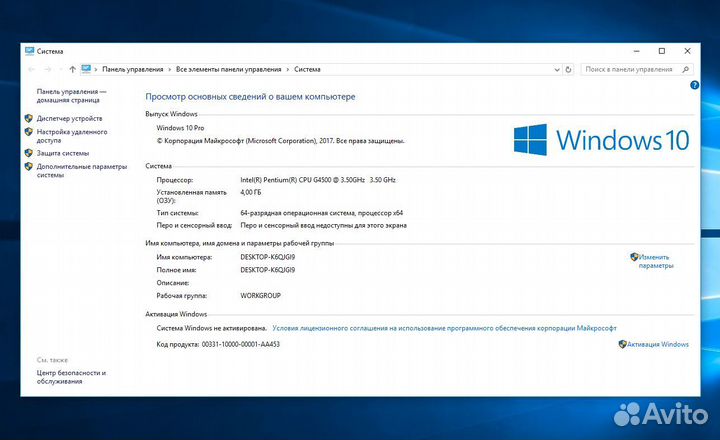The width and height of the screenshot is (720, 440).
Task: Click the Система window title icon
Action: pos(30,51)
